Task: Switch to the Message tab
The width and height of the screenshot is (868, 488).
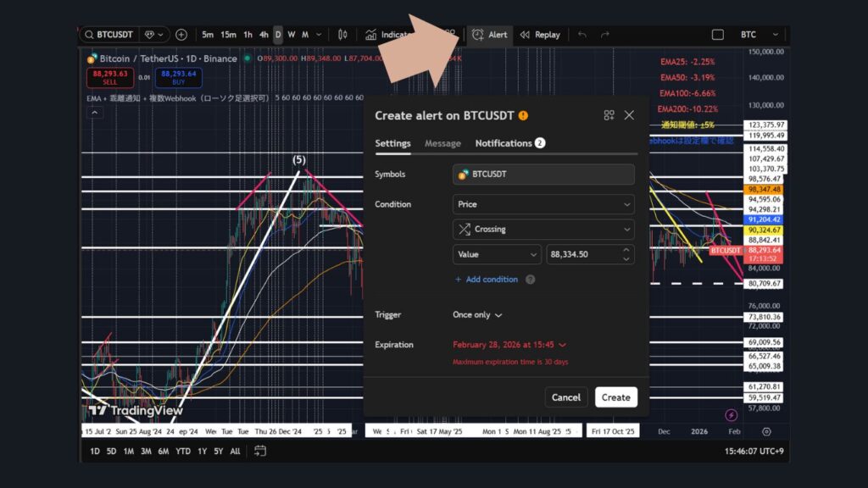Action: 442,143
